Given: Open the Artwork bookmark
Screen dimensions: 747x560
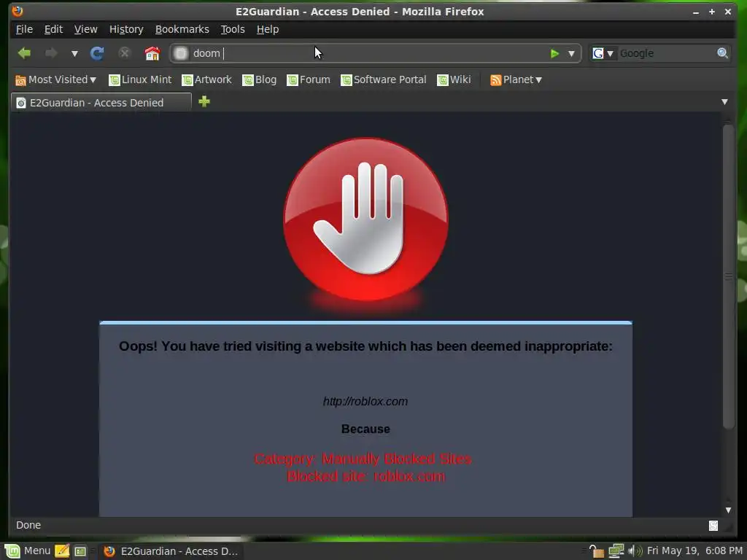Looking at the screenshot, I should coord(206,79).
